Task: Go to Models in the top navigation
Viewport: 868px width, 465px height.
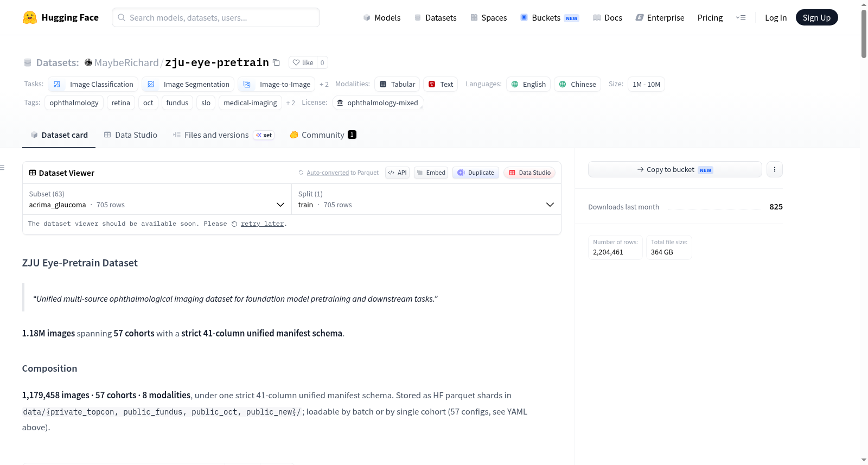Action: 382,17
